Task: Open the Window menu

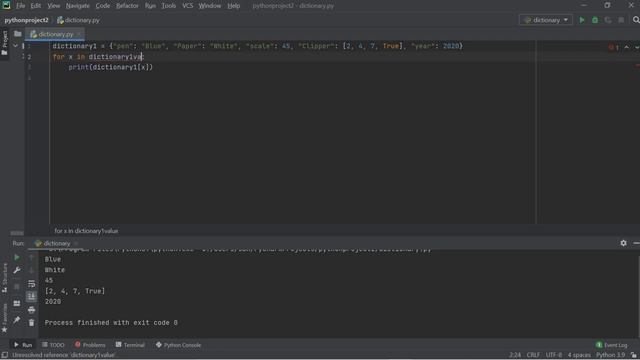Action: 210,6
